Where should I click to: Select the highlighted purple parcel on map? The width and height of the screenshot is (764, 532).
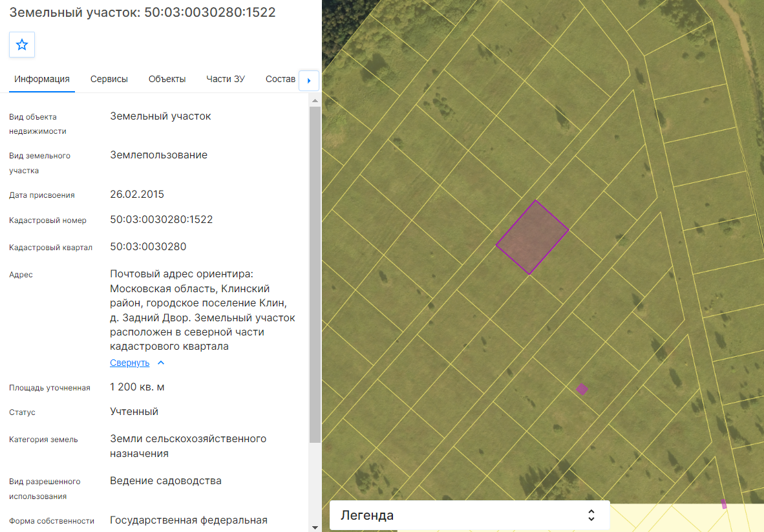point(532,237)
